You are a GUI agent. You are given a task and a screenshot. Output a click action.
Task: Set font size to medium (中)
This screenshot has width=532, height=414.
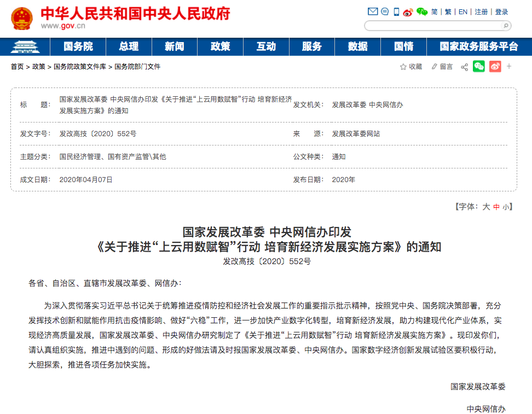pos(496,207)
